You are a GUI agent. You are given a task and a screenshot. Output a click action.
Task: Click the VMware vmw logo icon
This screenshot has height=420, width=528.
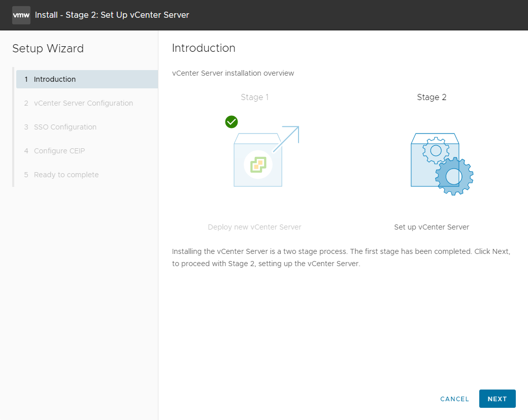tap(21, 15)
